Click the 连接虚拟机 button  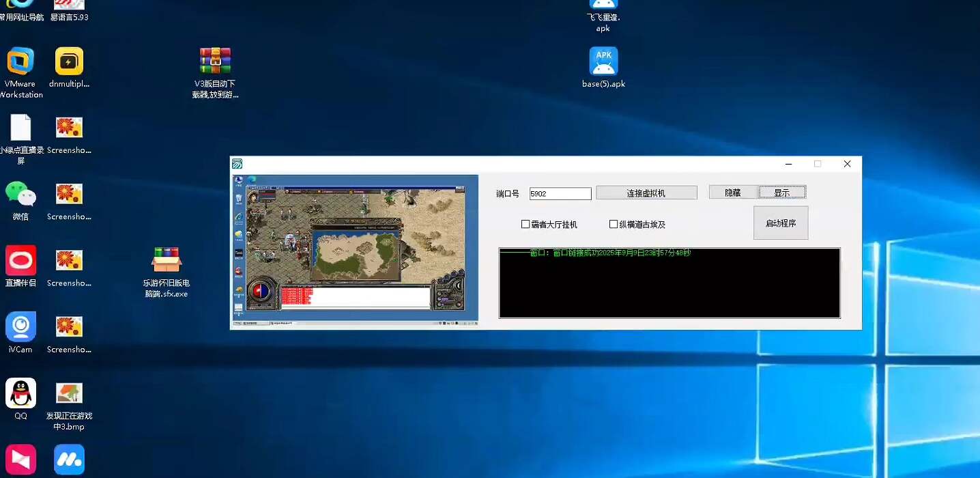(646, 193)
